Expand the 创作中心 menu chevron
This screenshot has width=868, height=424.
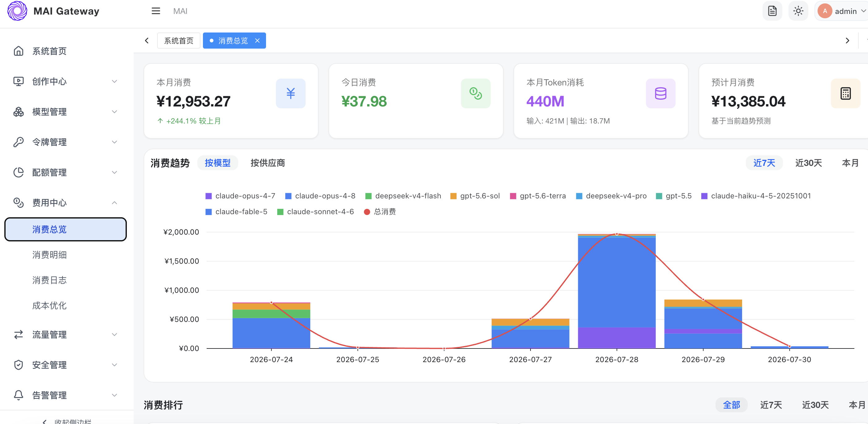pyautogui.click(x=114, y=81)
